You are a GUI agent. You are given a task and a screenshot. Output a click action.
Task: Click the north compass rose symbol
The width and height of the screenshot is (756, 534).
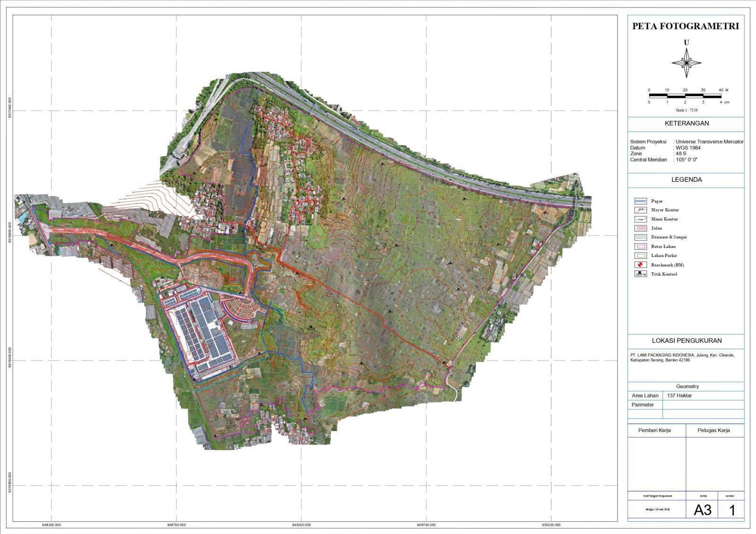pos(687,62)
